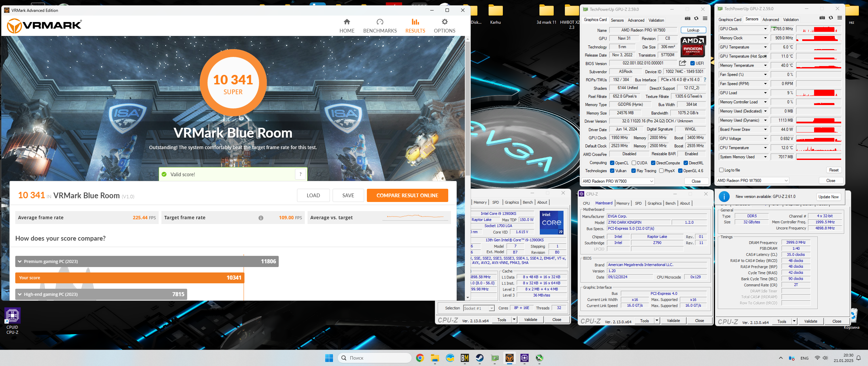Open Google Chrome from taskbar
This screenshot has height=366, width=868.
(420, 358)
